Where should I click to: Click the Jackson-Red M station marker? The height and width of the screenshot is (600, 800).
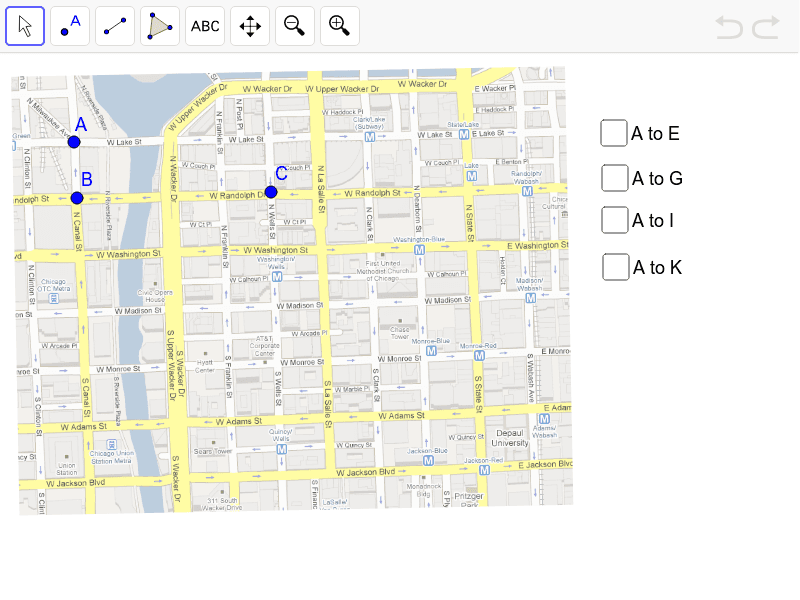click(484, 470)
